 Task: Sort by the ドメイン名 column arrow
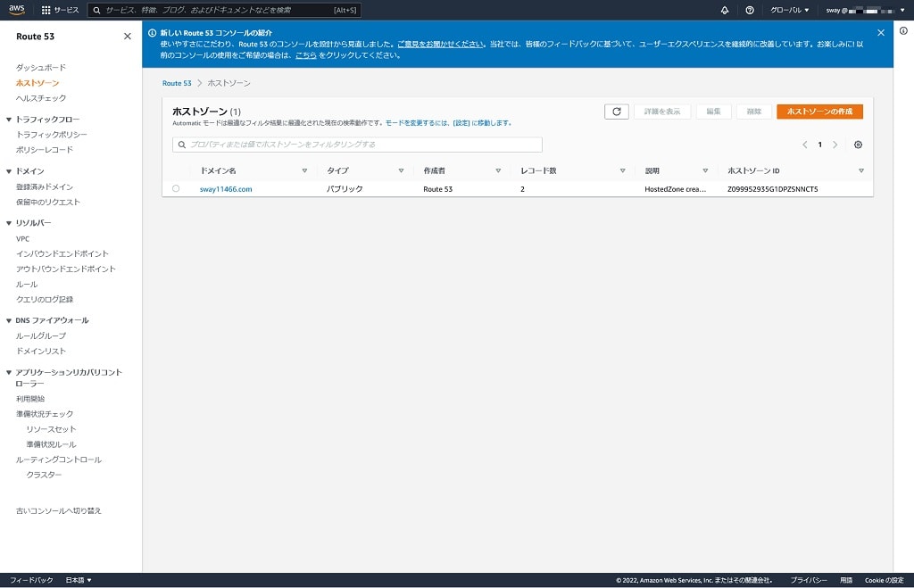tap(304, 170)
